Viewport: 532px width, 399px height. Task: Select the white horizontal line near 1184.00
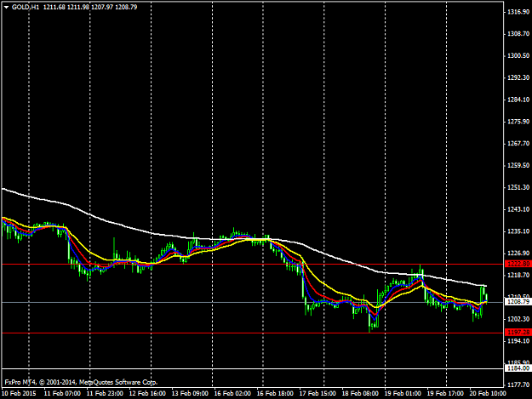point(253,368)
